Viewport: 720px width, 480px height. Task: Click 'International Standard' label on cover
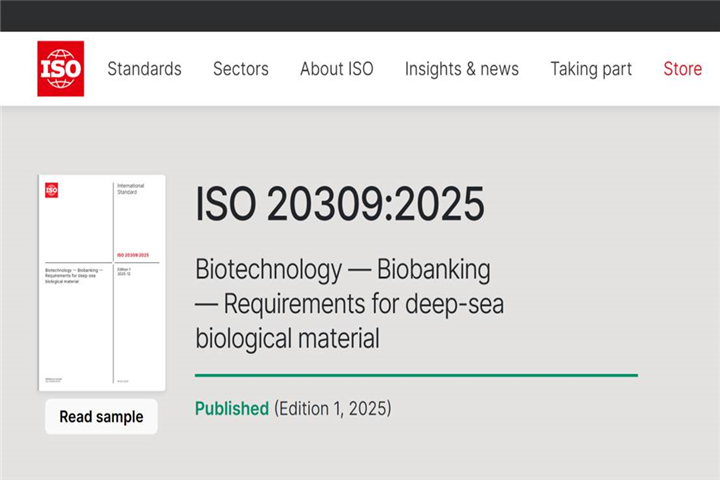pyautogui.click(x=131, y=189)
